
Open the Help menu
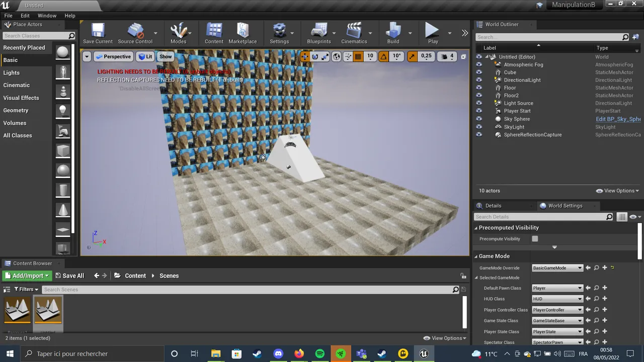pos(70,16)
